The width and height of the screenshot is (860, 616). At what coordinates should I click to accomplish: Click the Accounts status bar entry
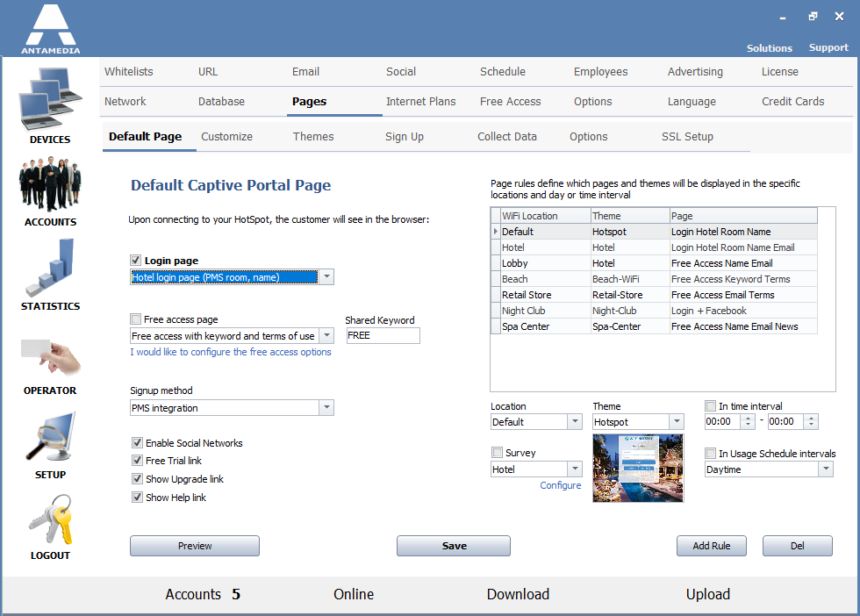tap(203, 594)
